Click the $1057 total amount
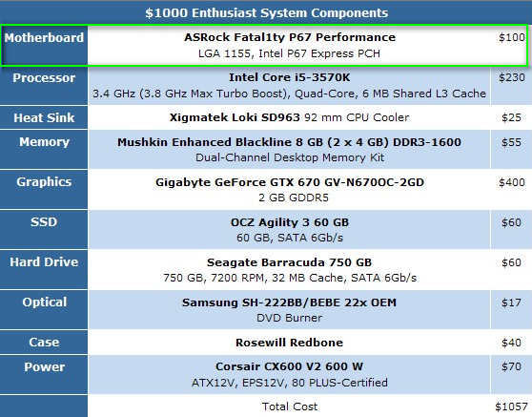The image size is (532, 417). tap(511, 407)
